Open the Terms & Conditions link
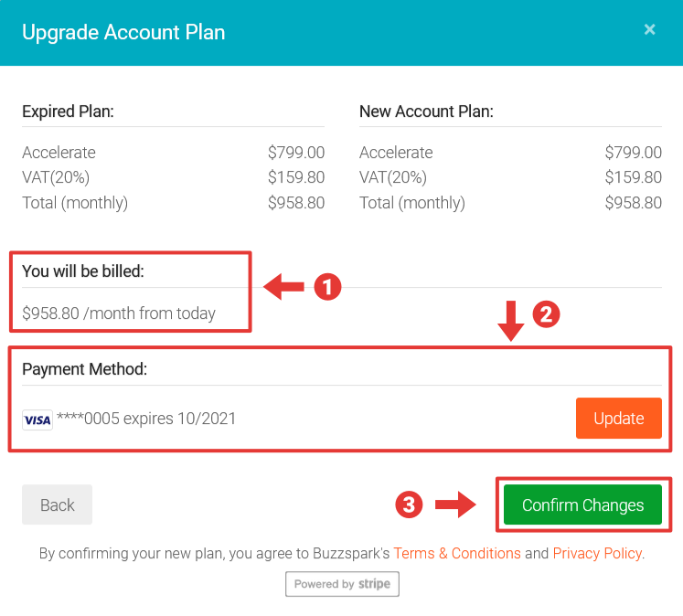Viewport: 683px width, 616px height. coord(457,553)
